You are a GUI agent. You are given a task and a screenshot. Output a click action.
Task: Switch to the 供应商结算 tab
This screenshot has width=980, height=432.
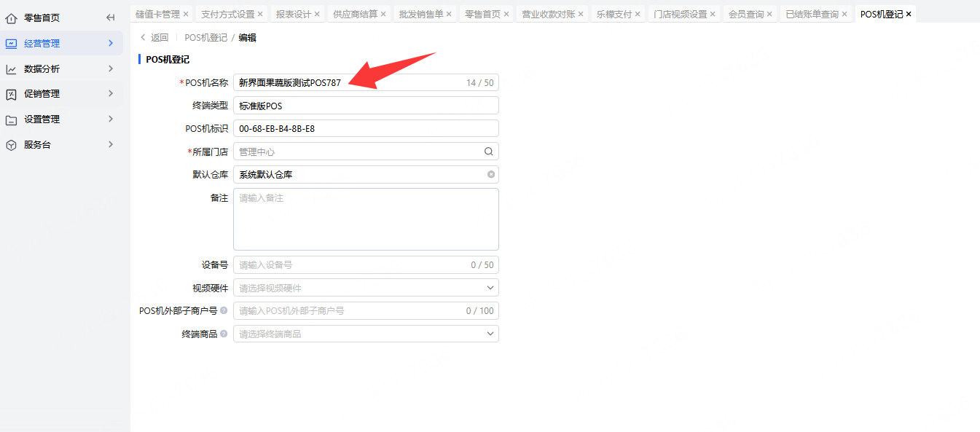pyautogui.click(x=355, y=14)
